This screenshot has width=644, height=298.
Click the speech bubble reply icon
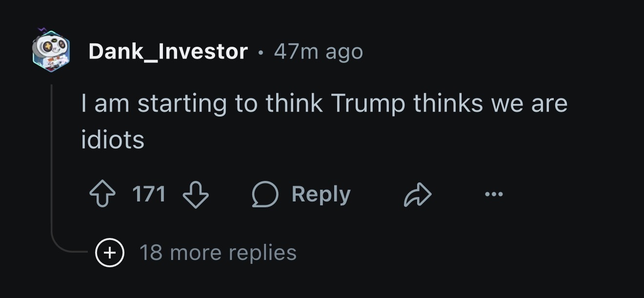click(x=265, y=195)
